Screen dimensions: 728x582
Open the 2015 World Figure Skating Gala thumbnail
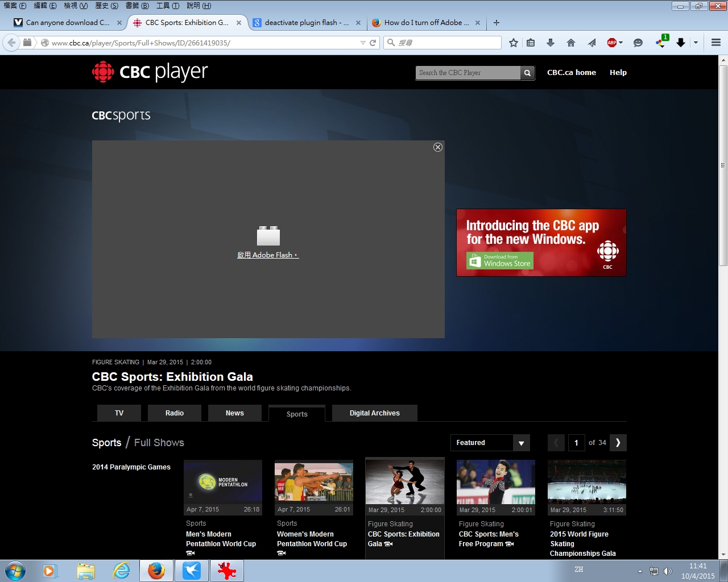pos(587,482)
